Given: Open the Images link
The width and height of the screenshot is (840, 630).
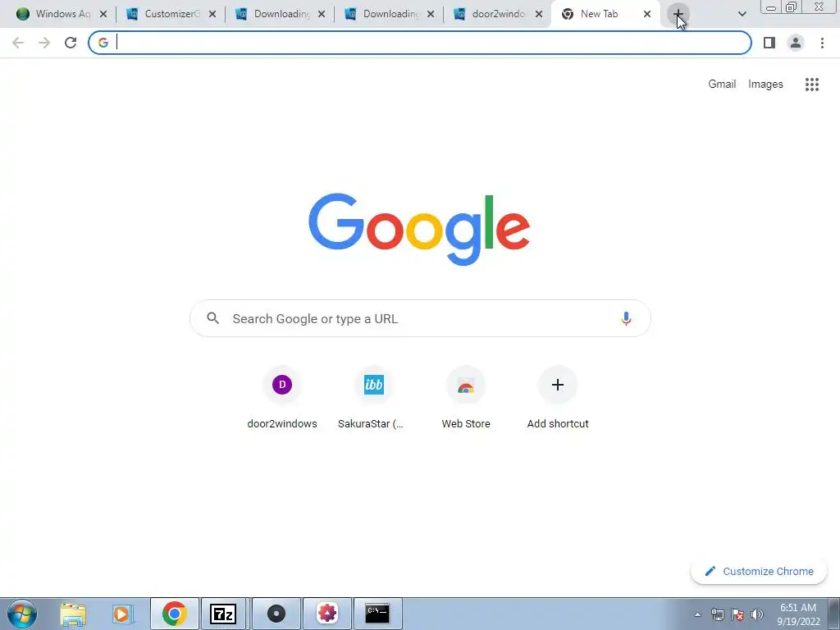Looking at the screenshot, I should click(765, 84).
